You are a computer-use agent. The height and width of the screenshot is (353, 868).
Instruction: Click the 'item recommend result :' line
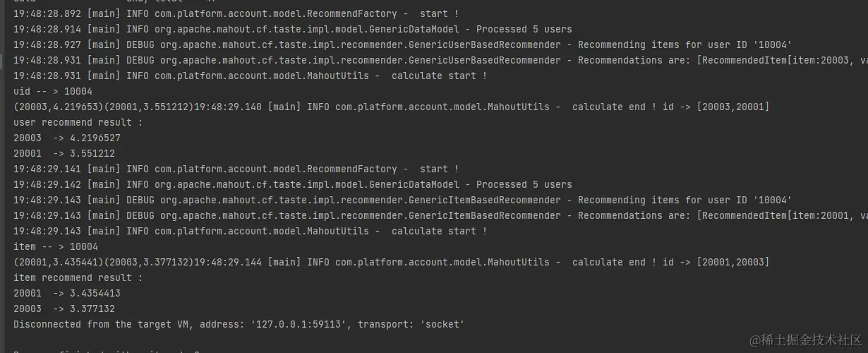coord(78,278)
